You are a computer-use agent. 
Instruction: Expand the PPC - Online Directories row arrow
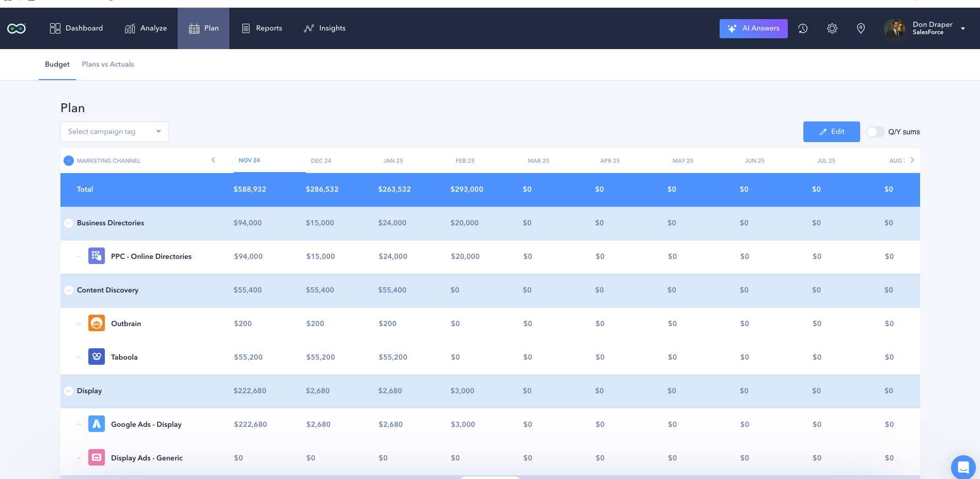point(79,257)
